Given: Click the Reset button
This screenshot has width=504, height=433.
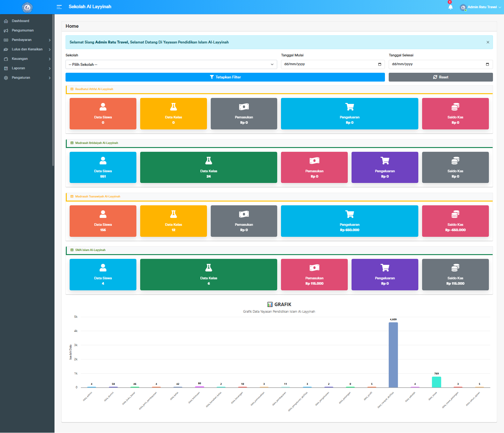Looking at the screenshot, I should point(440,77).
